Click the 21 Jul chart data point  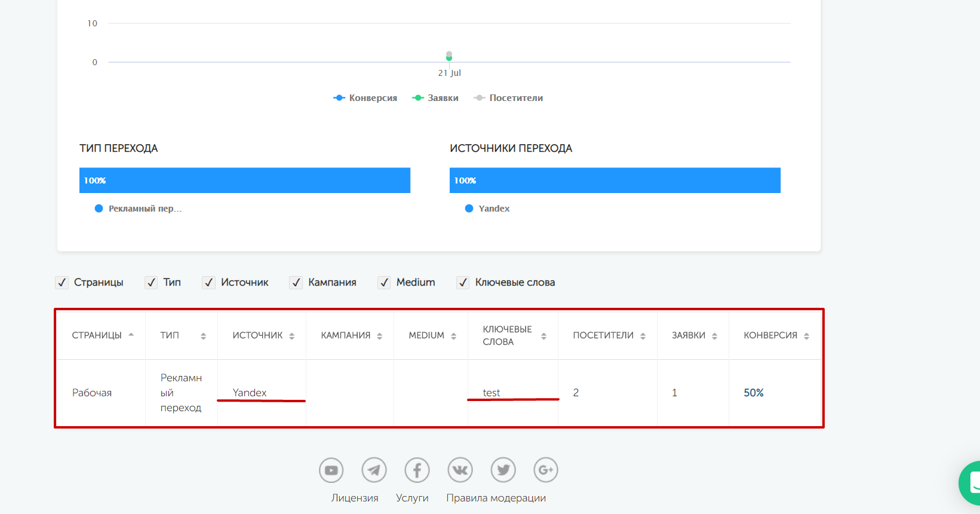[x=449, y=57]
